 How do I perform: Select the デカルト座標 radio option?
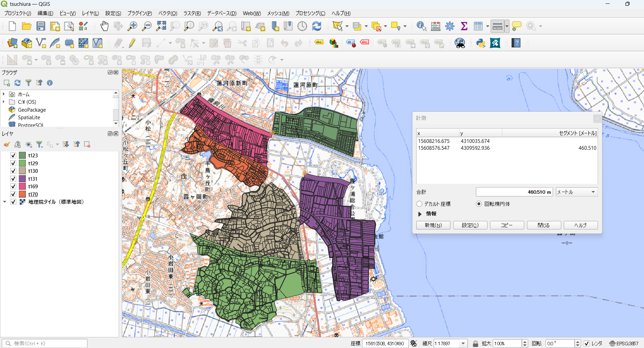point(419,204)
